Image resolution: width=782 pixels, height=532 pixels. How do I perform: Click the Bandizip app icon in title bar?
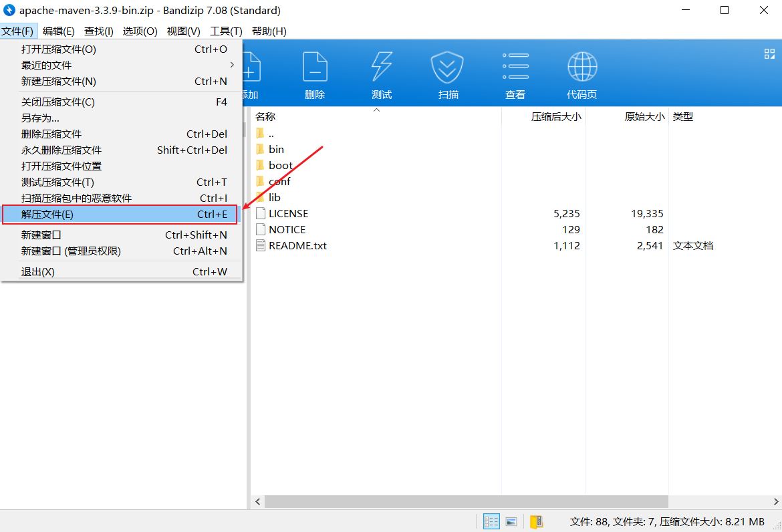[9, 10]
